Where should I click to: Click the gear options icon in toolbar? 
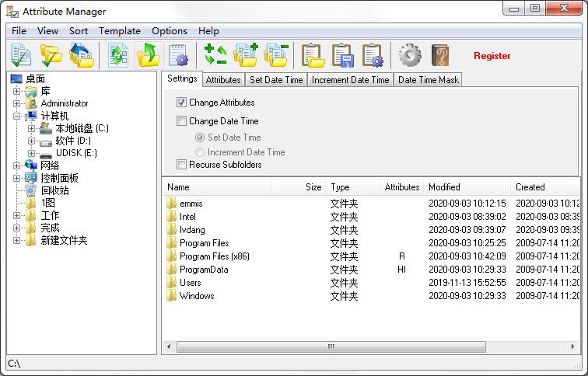(409, 56)
